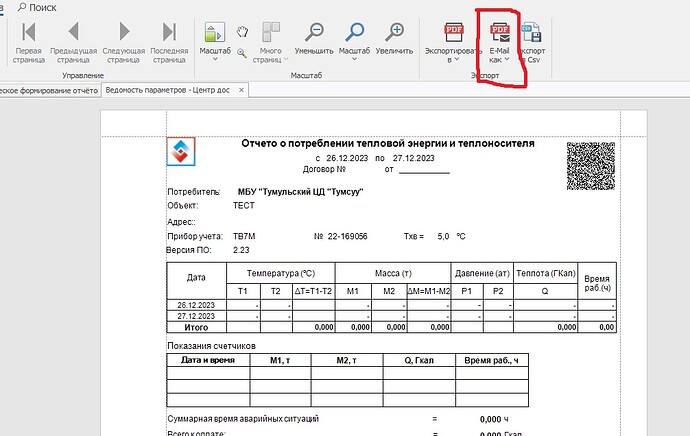Viewport: 690px width, 436px height.
Task: Open E-Mail как PDF option
Action: (499, 42)
